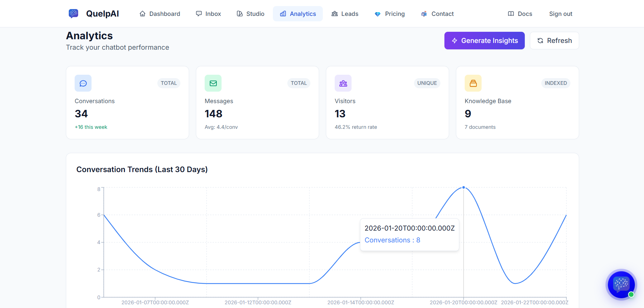Click the "+16 this week" text
Screen dimensions: 644x308
[x=91, y=127]
